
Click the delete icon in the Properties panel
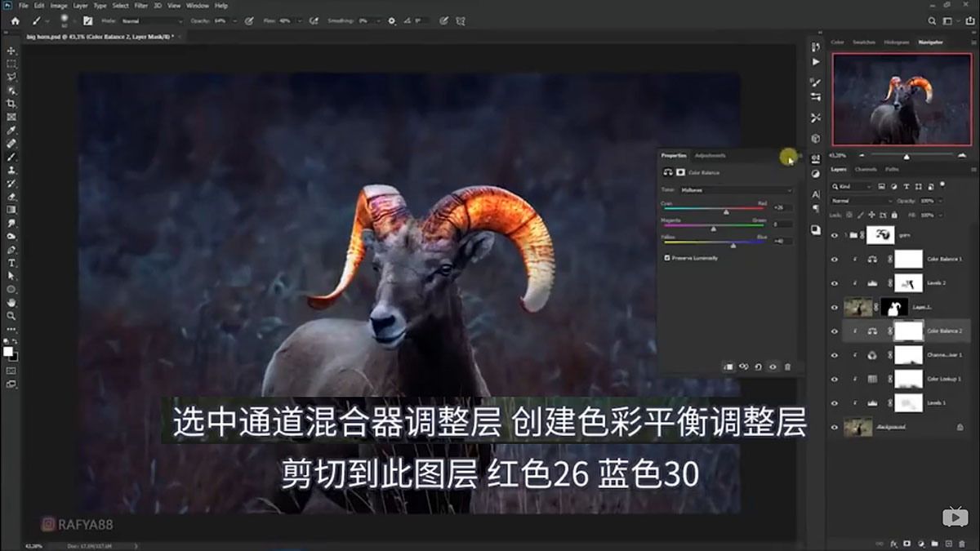(788, 367)
